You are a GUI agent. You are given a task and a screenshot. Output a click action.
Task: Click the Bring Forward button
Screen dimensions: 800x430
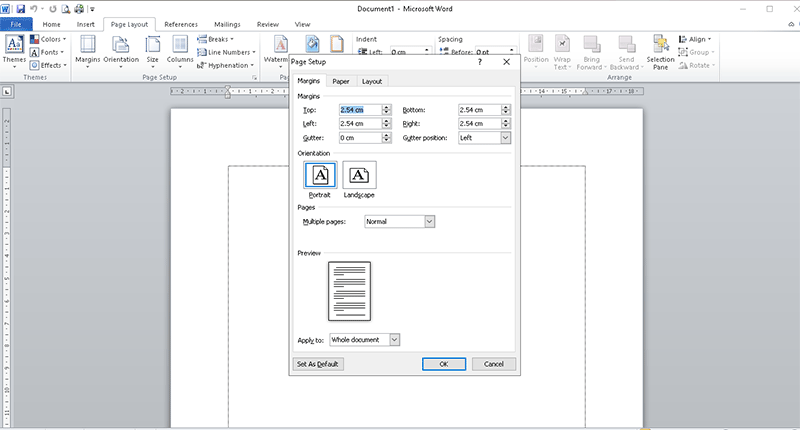[x=591, y=52]
